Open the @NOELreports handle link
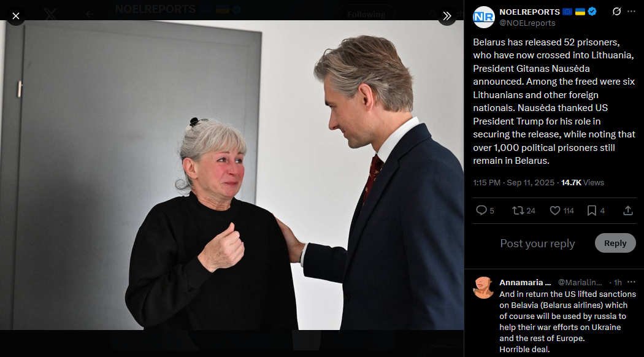Viewport: 644px width, 357px height. 527,23
